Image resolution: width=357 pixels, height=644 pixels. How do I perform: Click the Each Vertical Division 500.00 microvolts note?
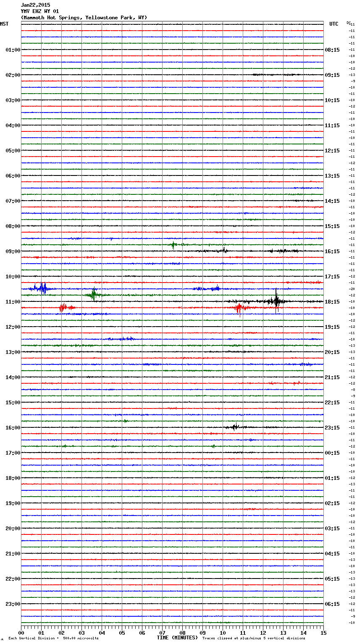click(53, 639)
